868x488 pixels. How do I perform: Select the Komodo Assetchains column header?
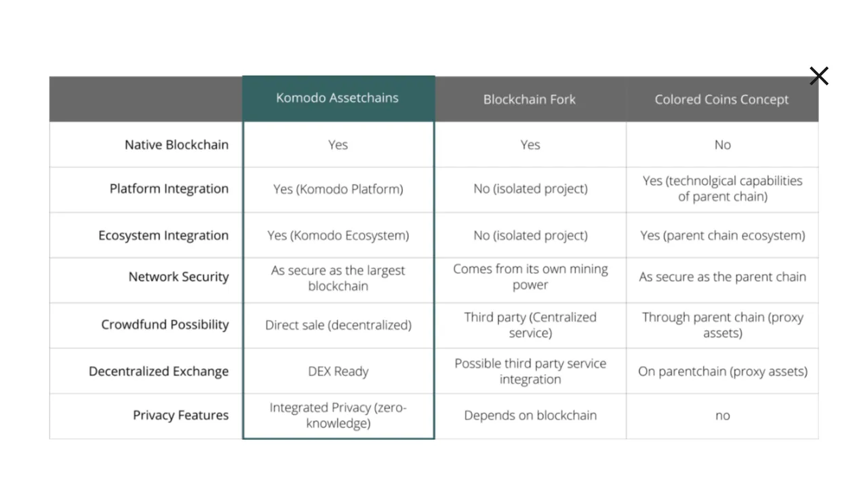(x=338, y=98)
